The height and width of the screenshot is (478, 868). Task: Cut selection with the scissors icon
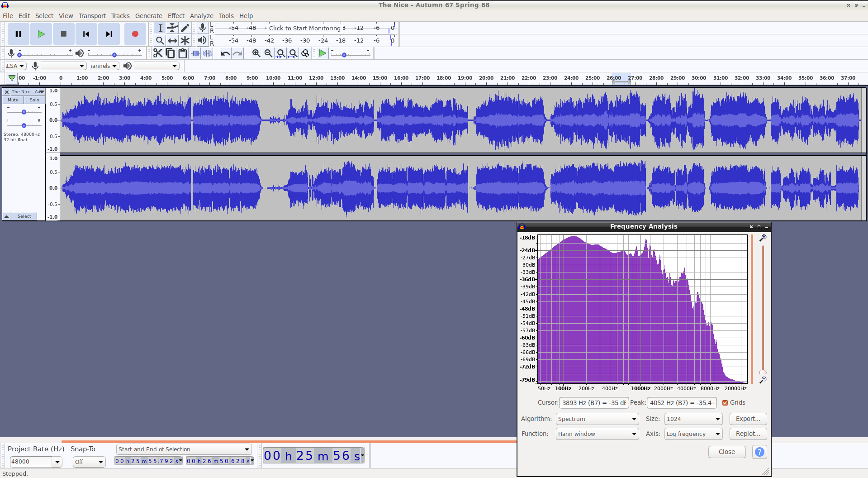(157, 53)
